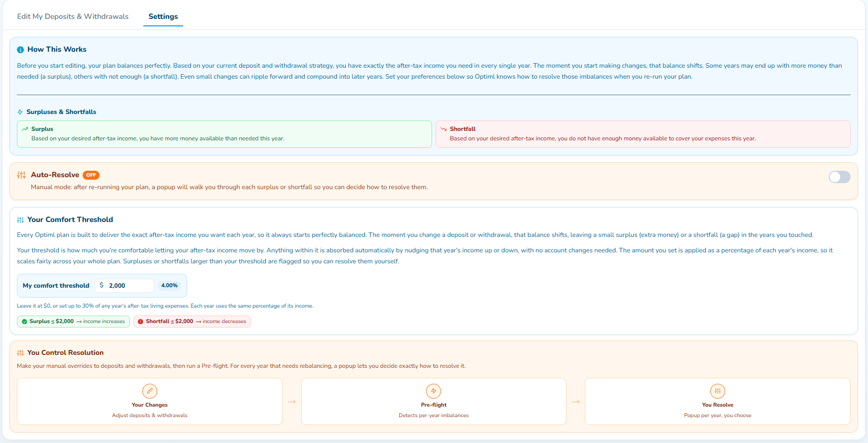Click the Your Changes pencil icon
Viewport: 868px width, 443px height.
(x=150, y=391)
